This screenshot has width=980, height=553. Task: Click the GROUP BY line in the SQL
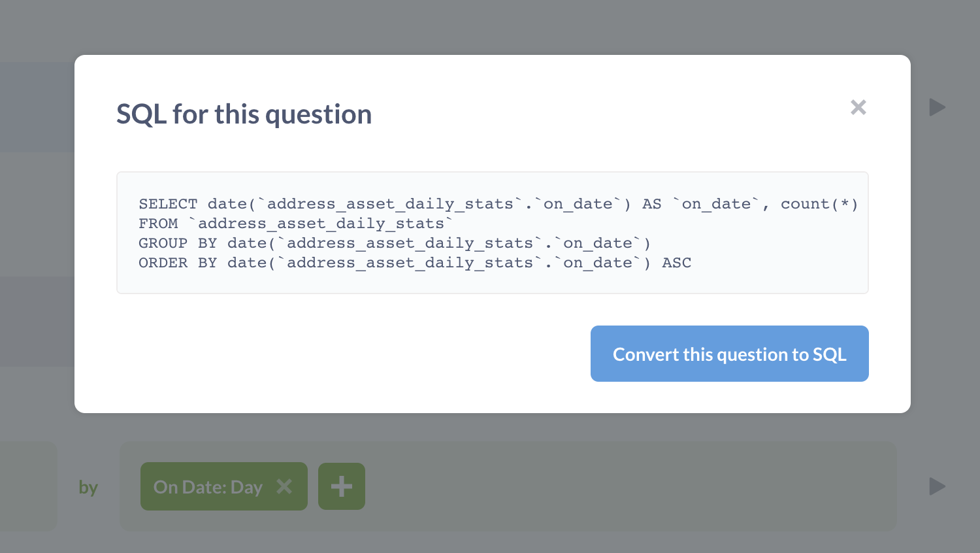(x=392, y=243)
